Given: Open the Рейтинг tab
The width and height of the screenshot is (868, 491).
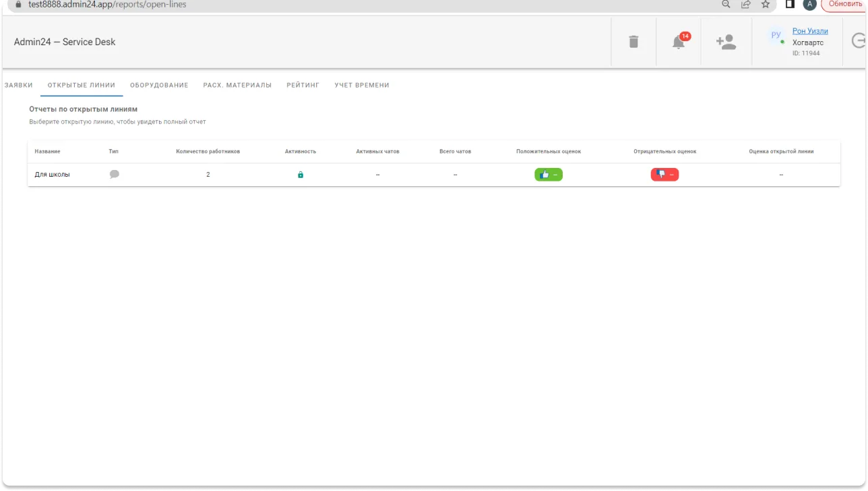Looking at the screenshot, I should pos(303,85).
